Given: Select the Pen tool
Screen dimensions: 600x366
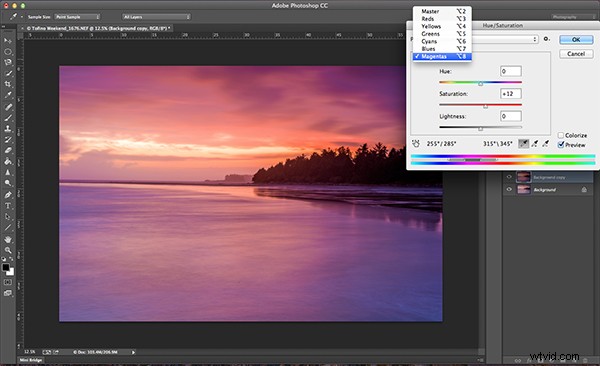Looking at the screenshot, I should pos(8,195).
